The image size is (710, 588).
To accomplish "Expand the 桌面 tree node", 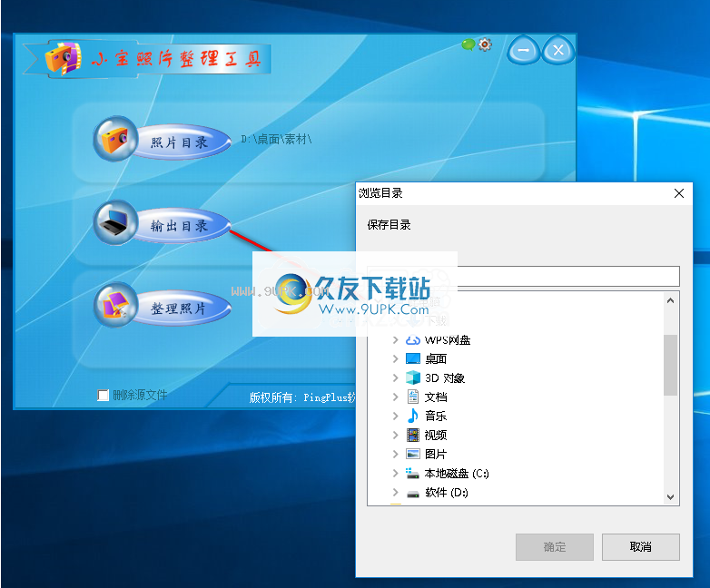I will coord(395,359).
